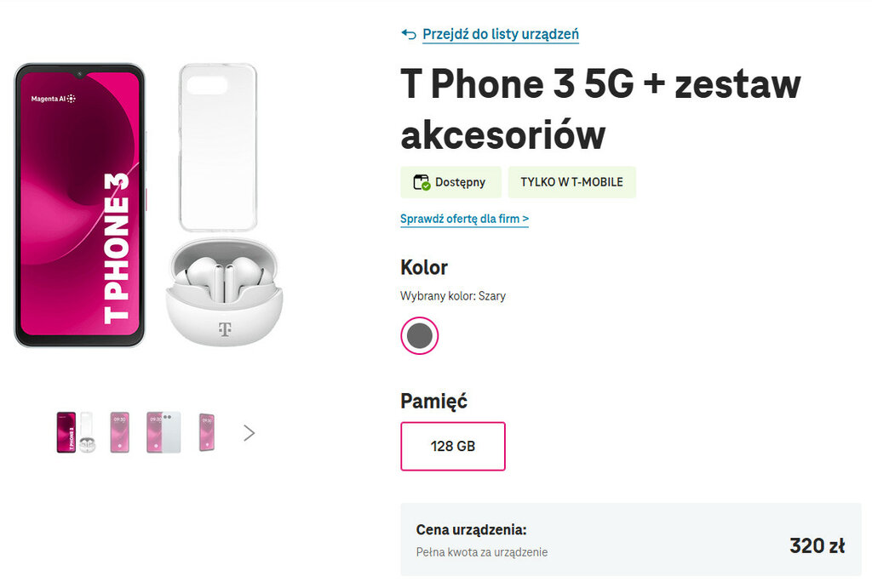Show next gallery thumbnails with the right chevron
Image resolution: width=872 pixels, height=588 pixels.
(249, 433)
